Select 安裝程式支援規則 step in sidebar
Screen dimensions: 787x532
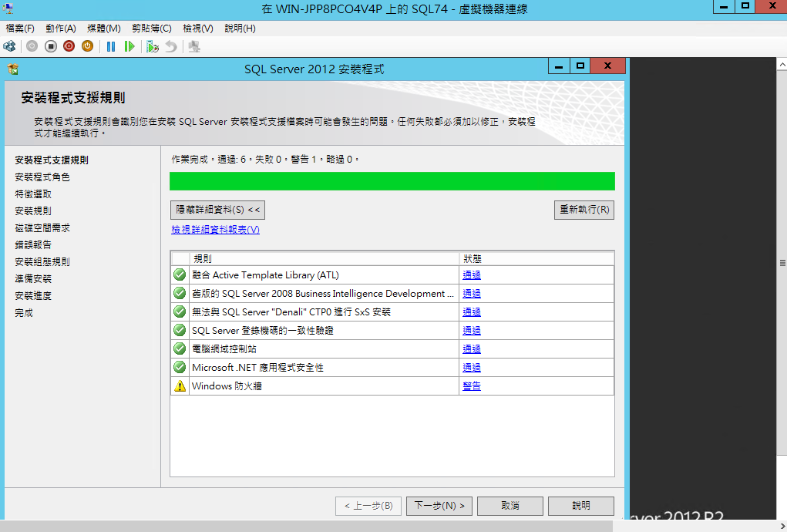pyautogui.click(x=52, y=160)
